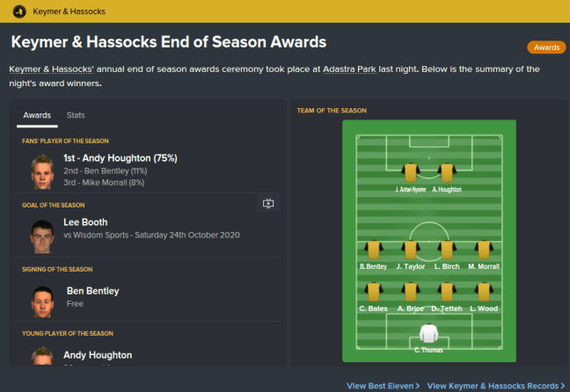Click the Keymer & Hassocks club badge icon

20,11
